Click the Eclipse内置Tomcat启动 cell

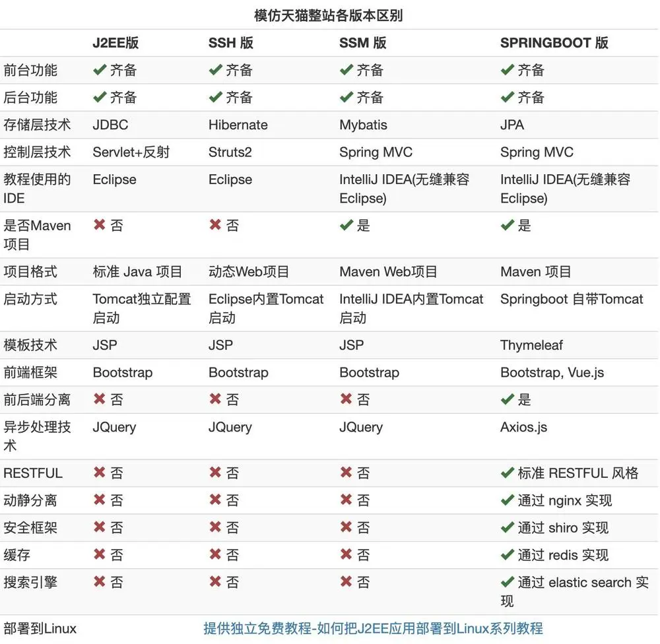coord(265,308)
